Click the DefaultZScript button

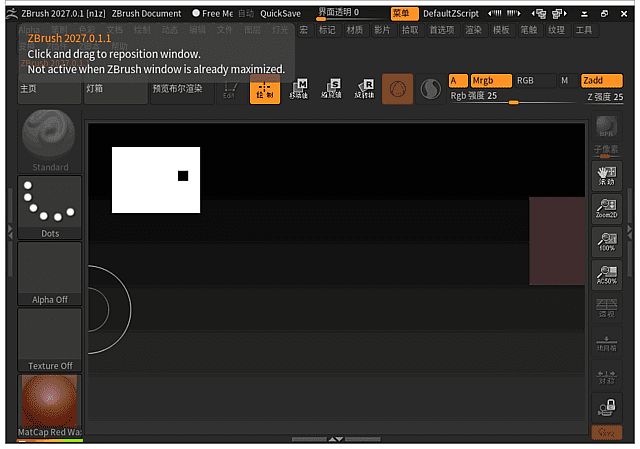click(x=451, y=13)
